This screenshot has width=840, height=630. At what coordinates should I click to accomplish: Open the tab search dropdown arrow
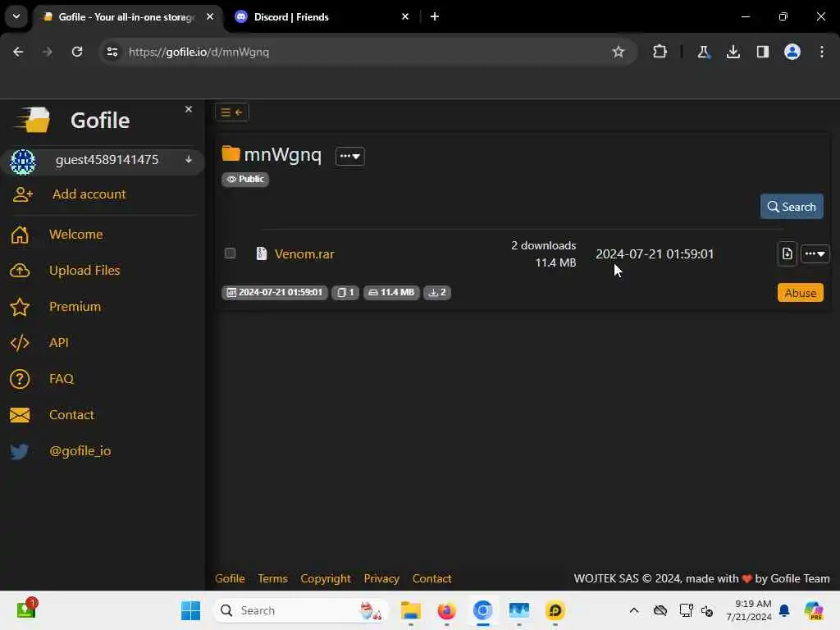tap(16, 16)
